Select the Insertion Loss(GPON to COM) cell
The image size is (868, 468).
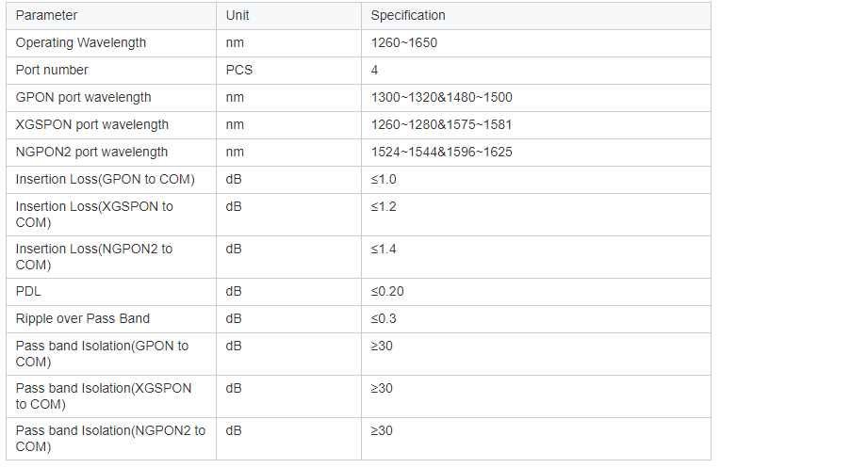click(105, 179)
